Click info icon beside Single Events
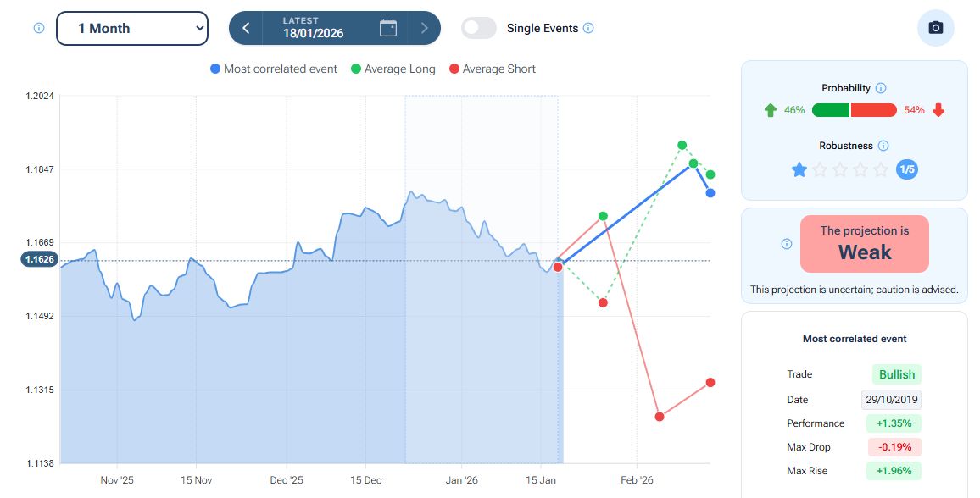This screenshot has height=498, width=980. 588,28
